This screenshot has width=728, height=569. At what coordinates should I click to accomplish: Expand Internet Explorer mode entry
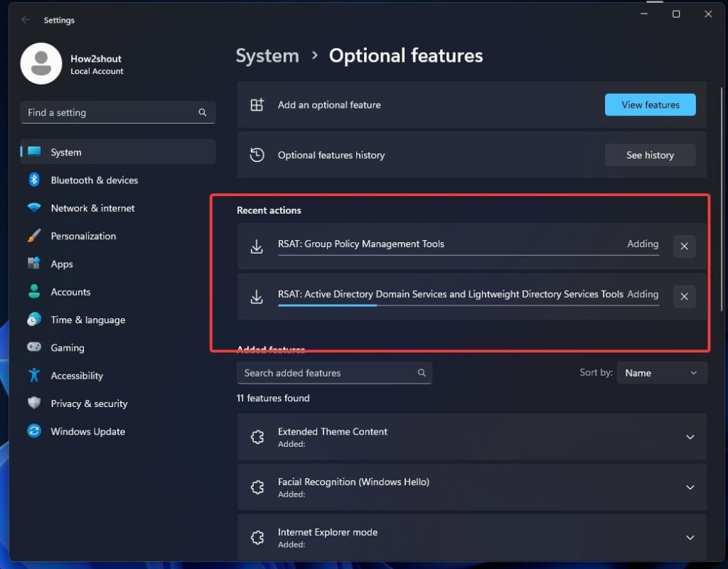point(690,538)
